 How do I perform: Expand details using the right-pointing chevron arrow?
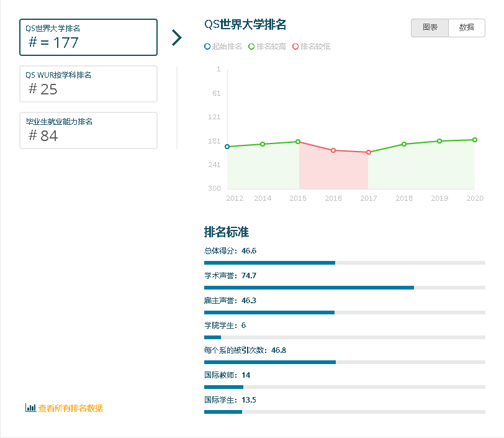177,37
